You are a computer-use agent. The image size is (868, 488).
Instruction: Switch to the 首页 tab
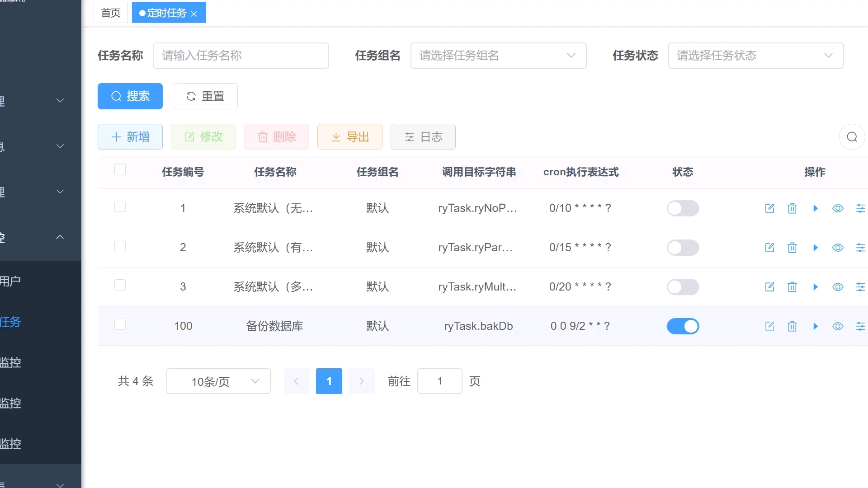[x=111, y=13]
